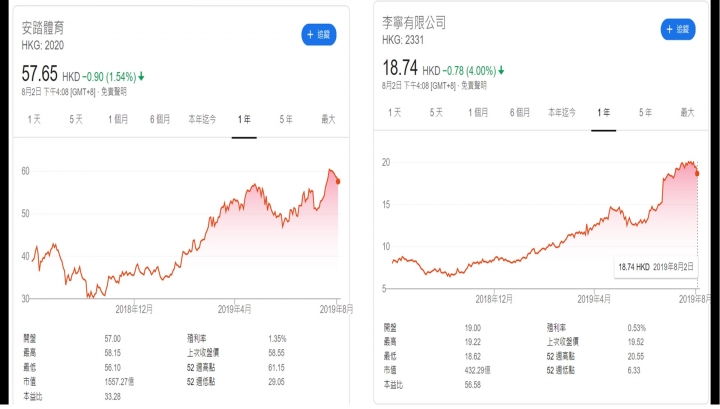Click the red endpoint dot on 安踏 chart
Screen dimensions: 720x409
click(338, 182)
